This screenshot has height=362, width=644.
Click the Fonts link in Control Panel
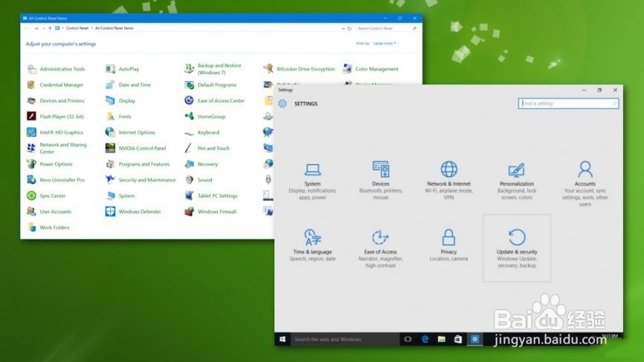(x=125, y=117)
